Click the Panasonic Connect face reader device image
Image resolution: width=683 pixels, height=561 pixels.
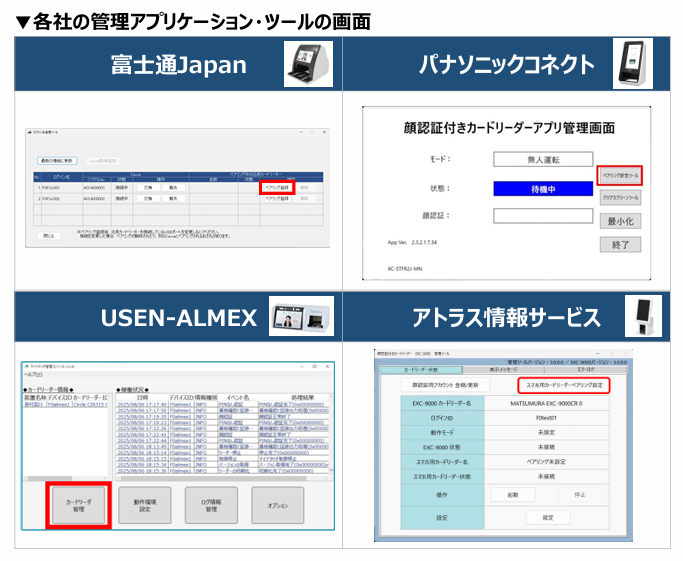pos(632,66)
